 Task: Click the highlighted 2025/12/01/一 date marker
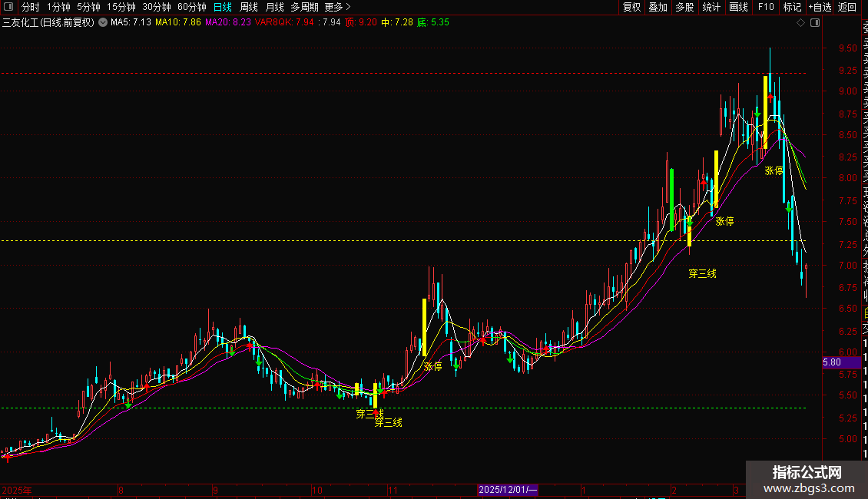[x=508, y=490]
